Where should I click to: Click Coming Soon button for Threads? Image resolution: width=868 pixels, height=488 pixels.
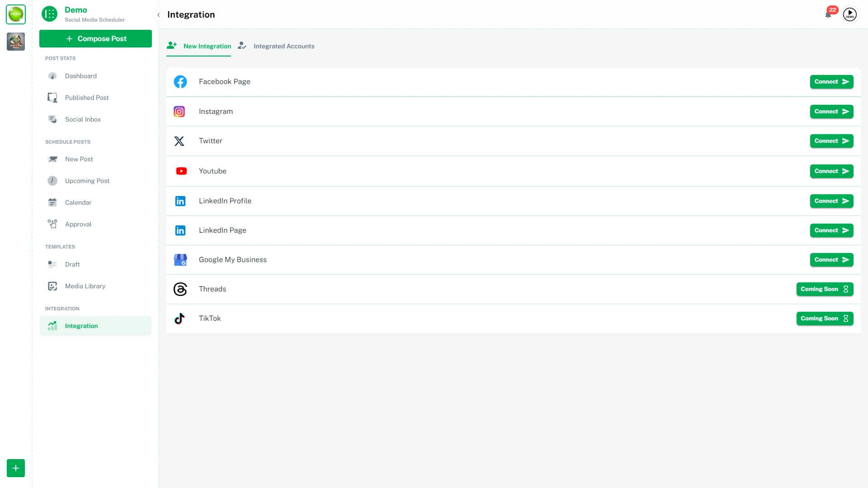coord(825,289)
